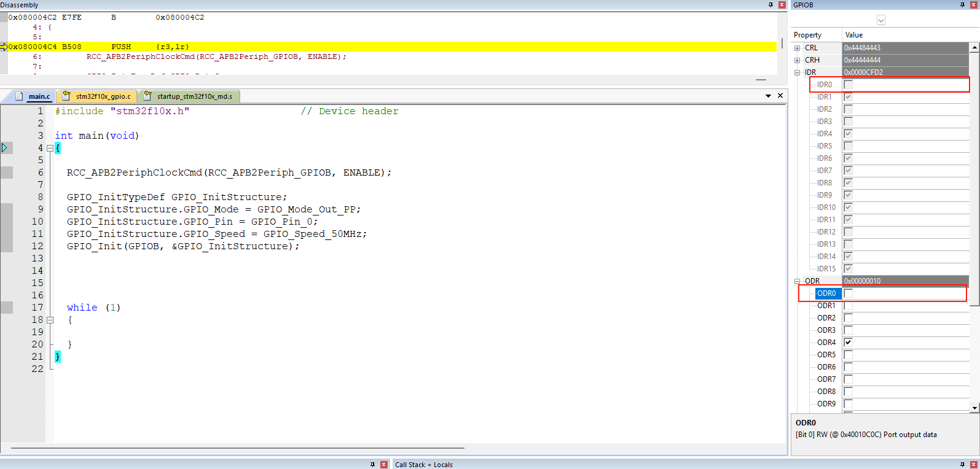This screenshot has height=469, width=980.
Task: Switch to the startup_stm32f10x_md.s tab
Action: point(195,96)
